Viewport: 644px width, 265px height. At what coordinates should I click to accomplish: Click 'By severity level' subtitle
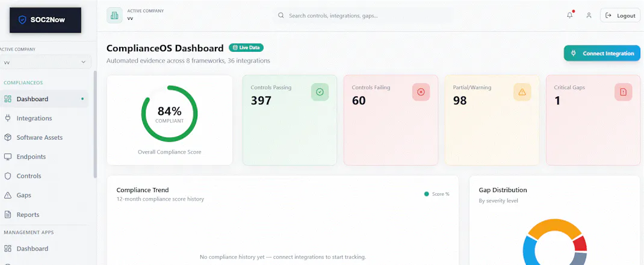[x=498, y=201]
